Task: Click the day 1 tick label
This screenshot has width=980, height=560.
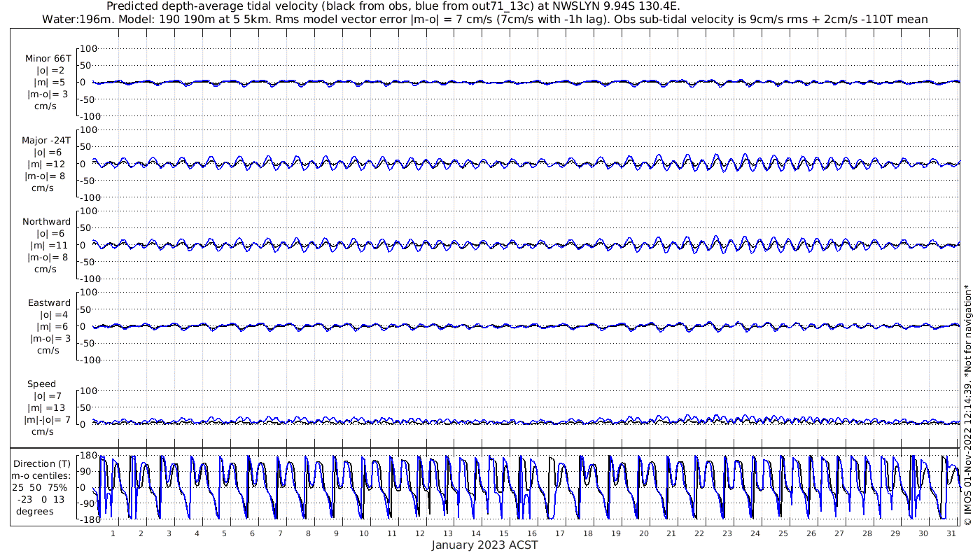Action: pyautogui.click(x=113, y=533)
